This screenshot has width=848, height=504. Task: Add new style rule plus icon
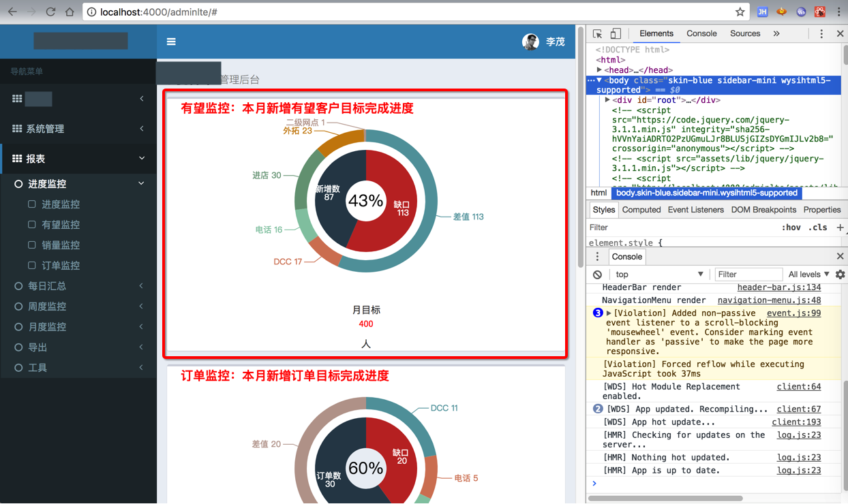click(x=840, y=227)
